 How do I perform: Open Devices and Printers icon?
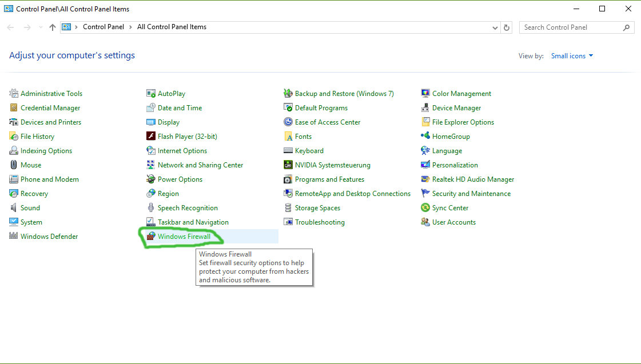coord(14,122)
